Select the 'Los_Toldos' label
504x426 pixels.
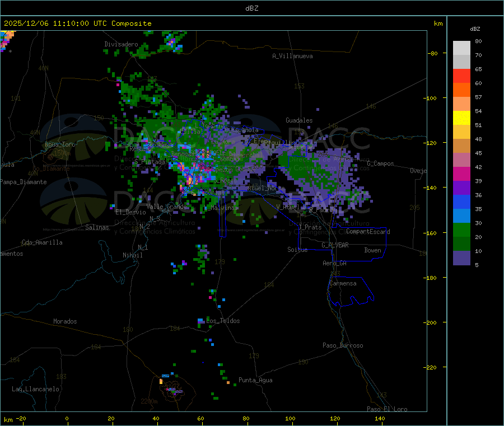[223, 321]
